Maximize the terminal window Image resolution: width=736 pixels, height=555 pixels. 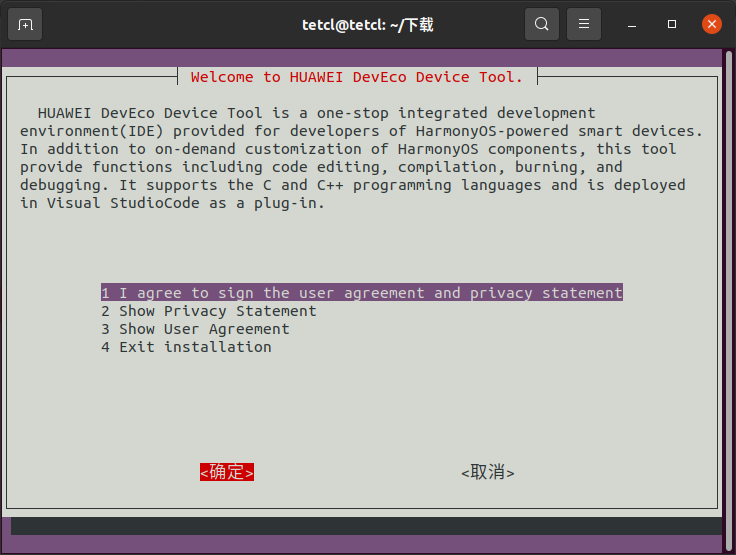(672, 24)
